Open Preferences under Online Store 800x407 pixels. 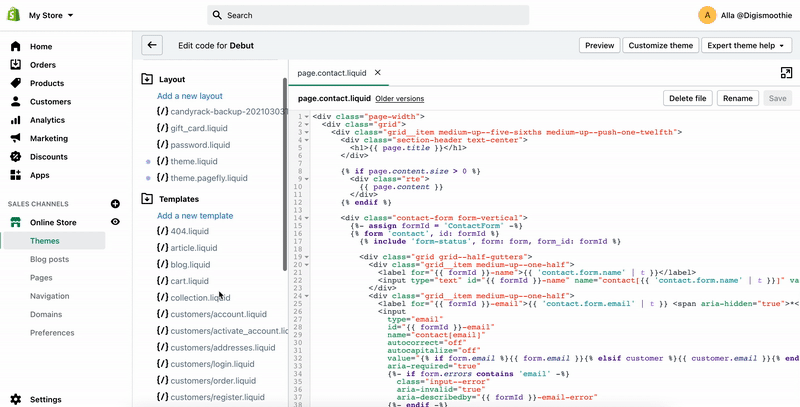tap(52, 333)
